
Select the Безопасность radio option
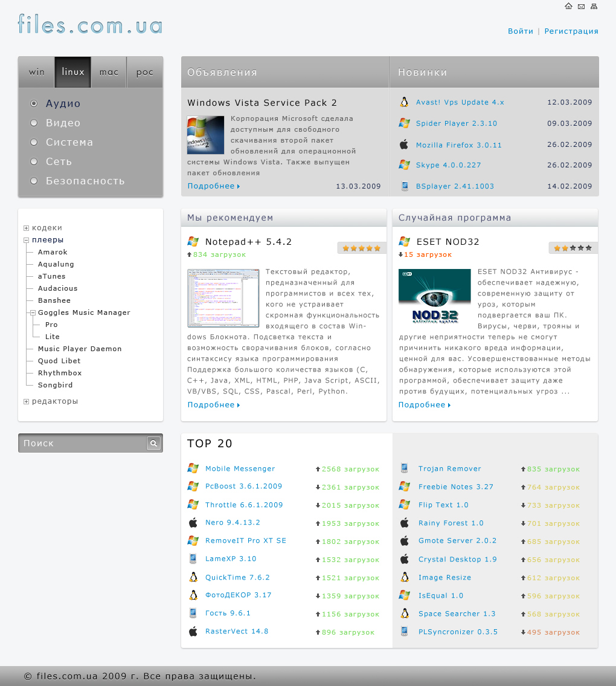[34, 181]
